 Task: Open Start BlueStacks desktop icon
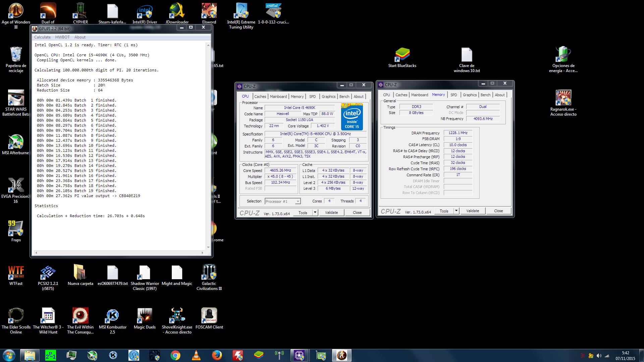(x=402, y=57)
